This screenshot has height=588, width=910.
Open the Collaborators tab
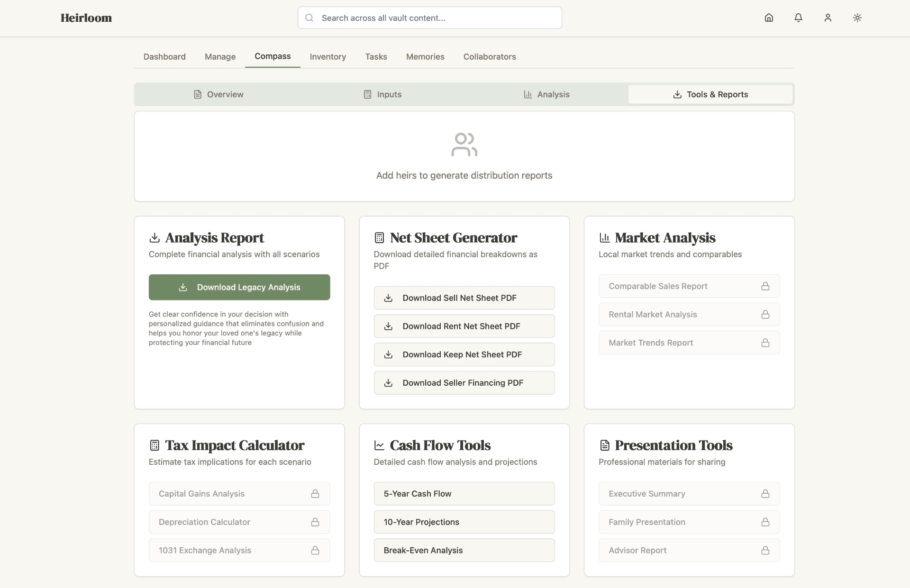(489, 57)
